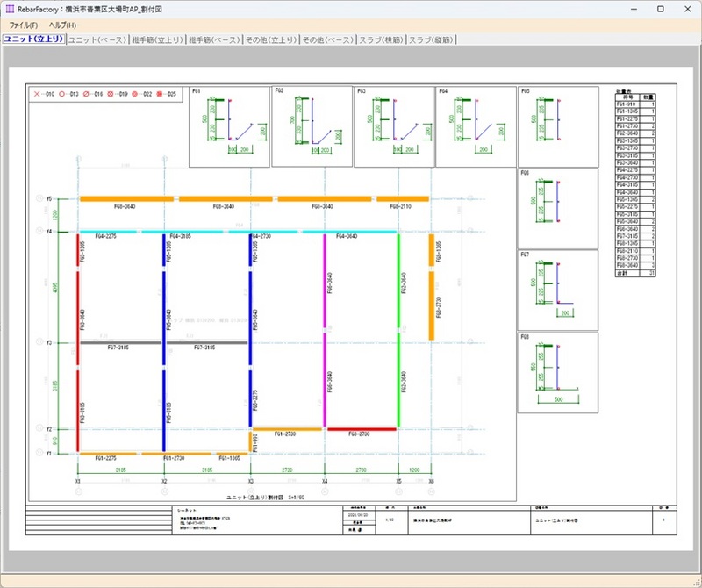702x588 pixels.
Task: Click the FU1 rebar shape detail thumbnail
Action: point(230,125)
